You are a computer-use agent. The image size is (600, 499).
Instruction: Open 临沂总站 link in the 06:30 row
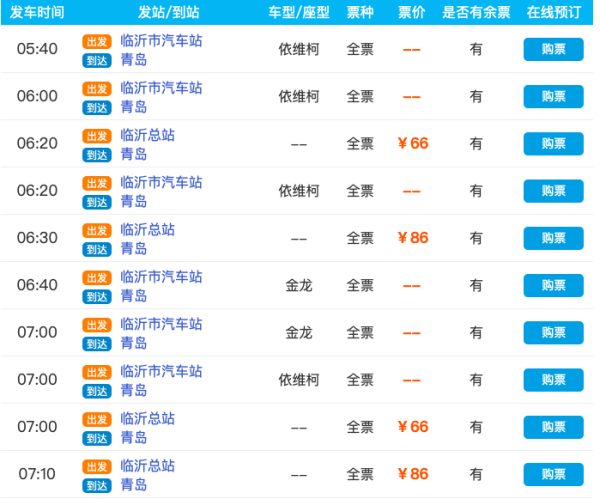click(148, 230)
